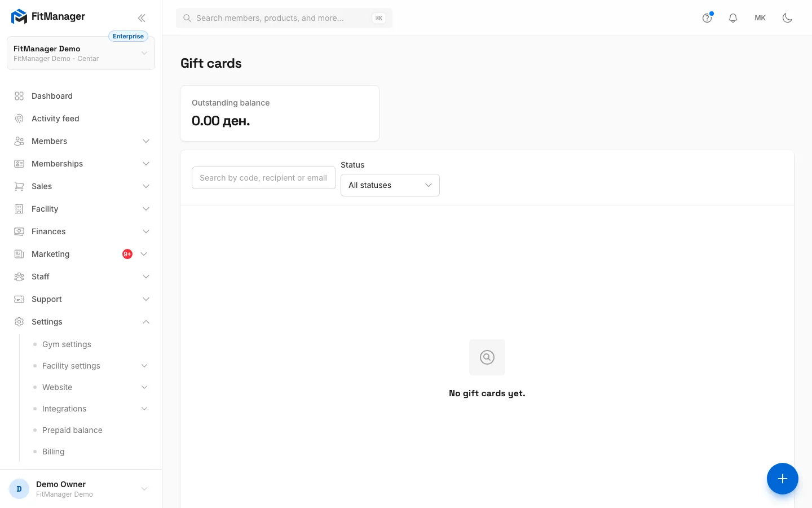The image size is (812, 508).
Task: Click the Dashboard grid icon
Action: [19, 96]
